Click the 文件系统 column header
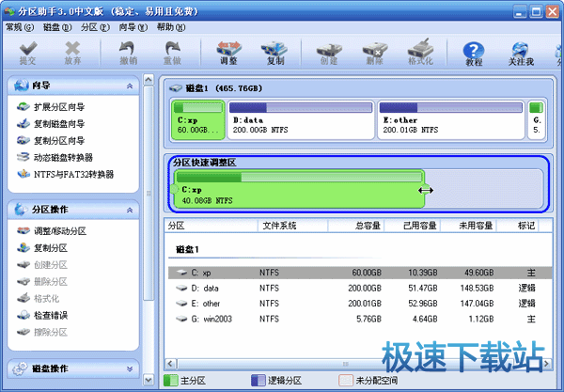This screenshot has height=392, width=564. [x=292, y=226]
